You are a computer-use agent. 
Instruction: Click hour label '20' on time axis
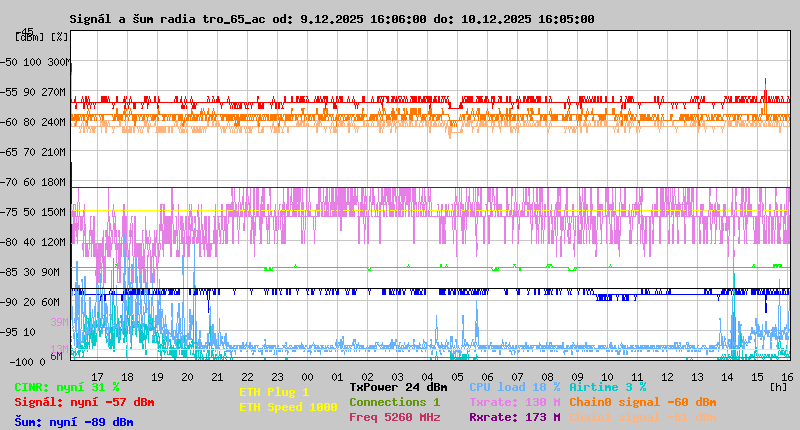[x=187, y=377]
